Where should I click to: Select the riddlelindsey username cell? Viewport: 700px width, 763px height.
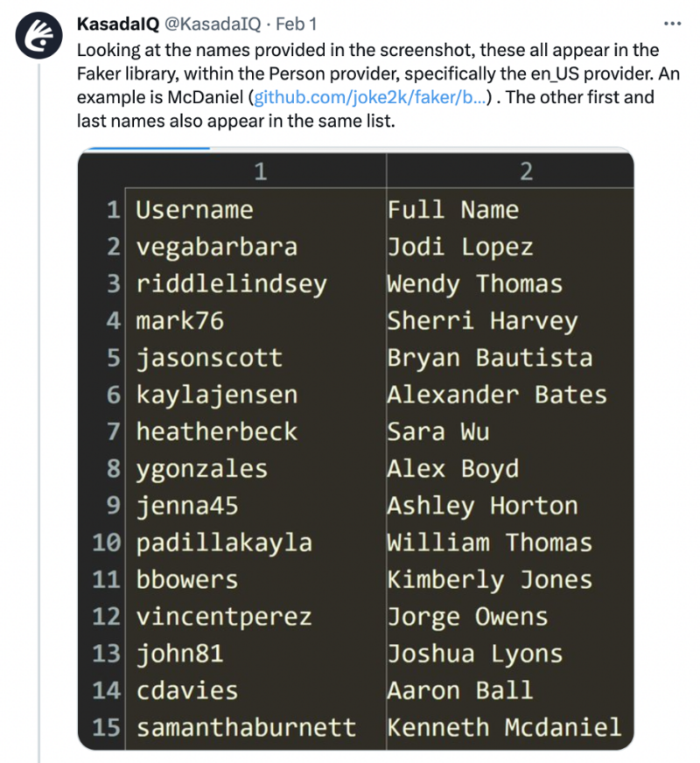[x=231, y=284]
